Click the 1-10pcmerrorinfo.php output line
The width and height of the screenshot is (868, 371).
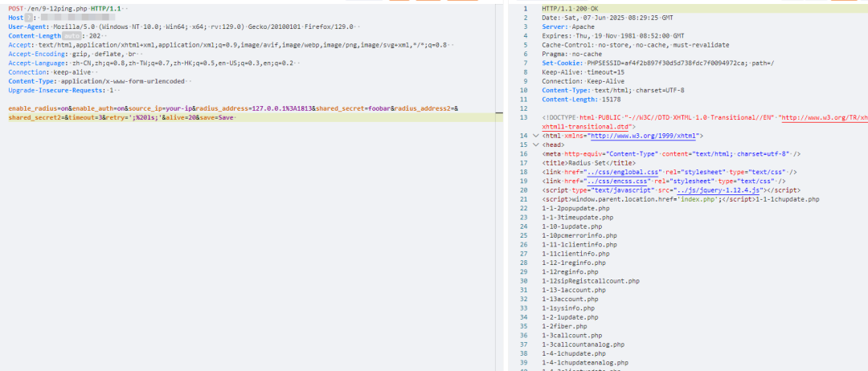click(x=579, y=235)
